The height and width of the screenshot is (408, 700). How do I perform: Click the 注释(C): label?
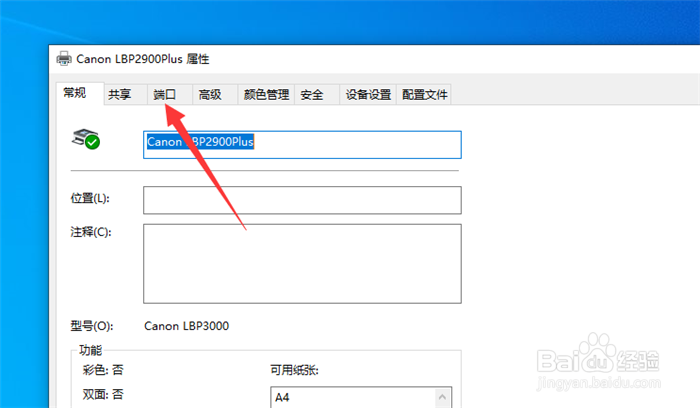[91, 232]
